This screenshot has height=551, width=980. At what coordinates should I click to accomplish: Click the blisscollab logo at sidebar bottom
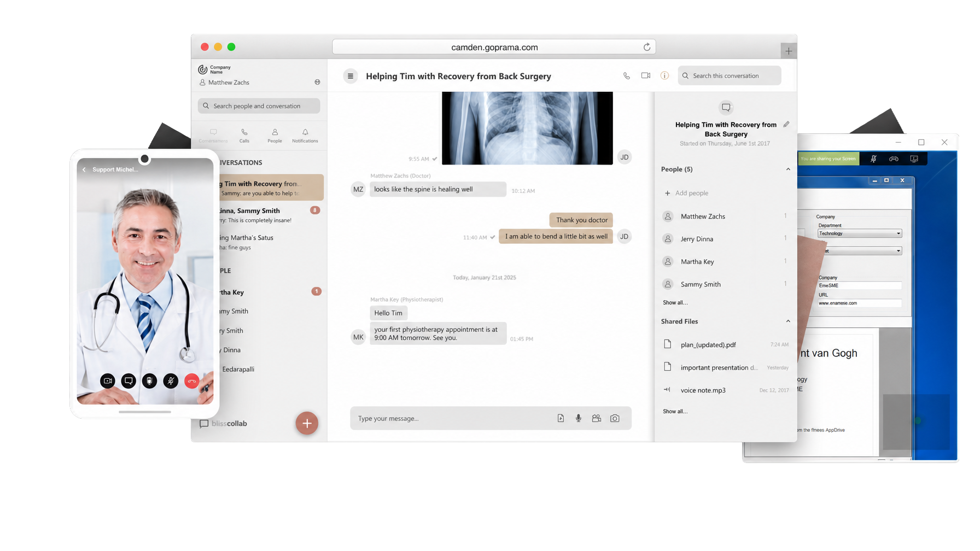224,424
